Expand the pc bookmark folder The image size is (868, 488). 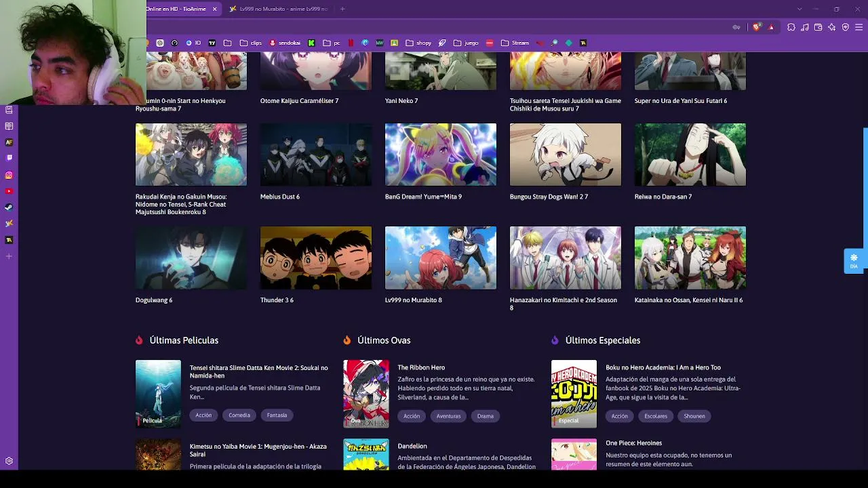(x=332, y=43)
